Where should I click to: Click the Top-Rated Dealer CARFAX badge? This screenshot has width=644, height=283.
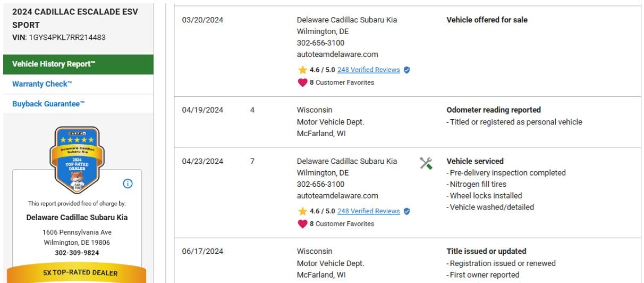point(77,160)
